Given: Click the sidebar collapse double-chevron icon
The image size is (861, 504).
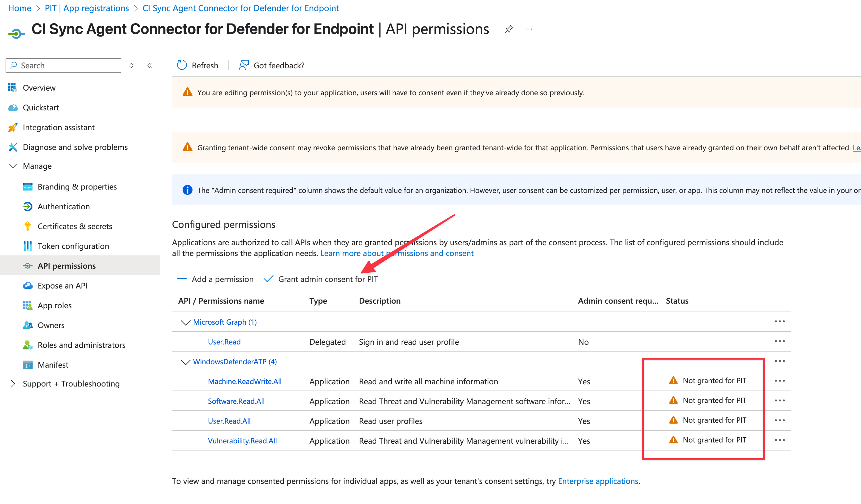Looking at the screenshot, I should tap(150, 66).
